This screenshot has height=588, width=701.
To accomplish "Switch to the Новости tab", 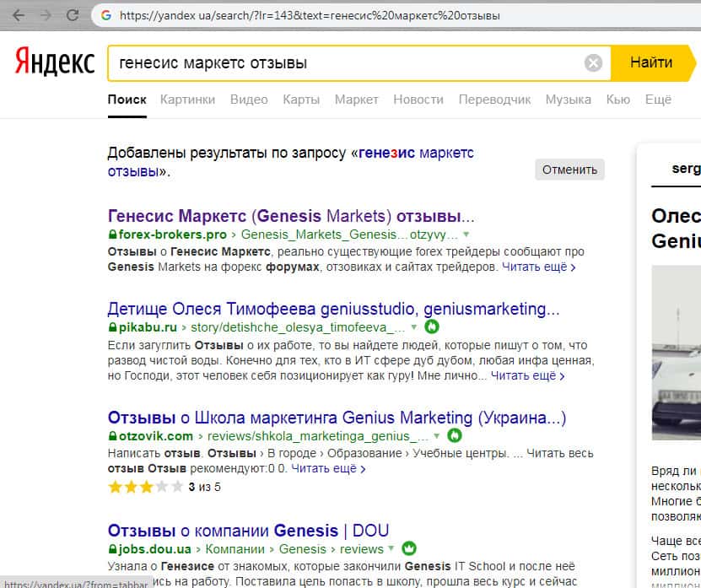I will [418, 100].
